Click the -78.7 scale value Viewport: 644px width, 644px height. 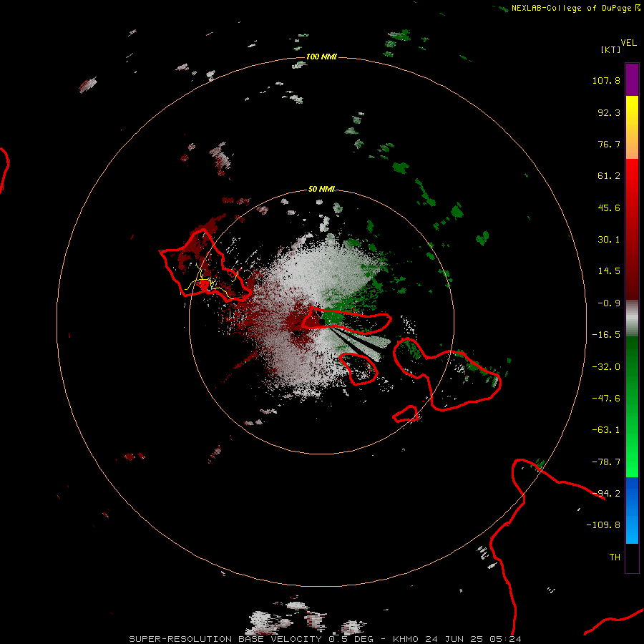[x=606, y=462]
